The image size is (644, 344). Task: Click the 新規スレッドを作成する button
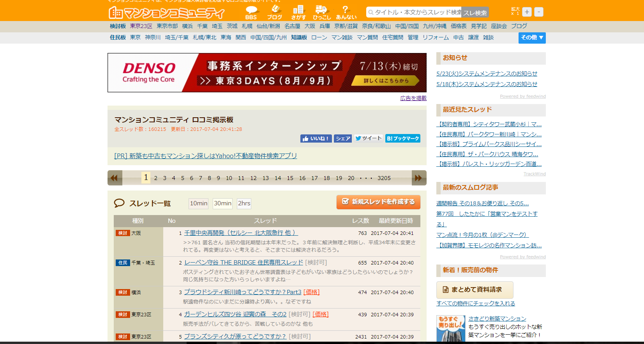[378, 202]
